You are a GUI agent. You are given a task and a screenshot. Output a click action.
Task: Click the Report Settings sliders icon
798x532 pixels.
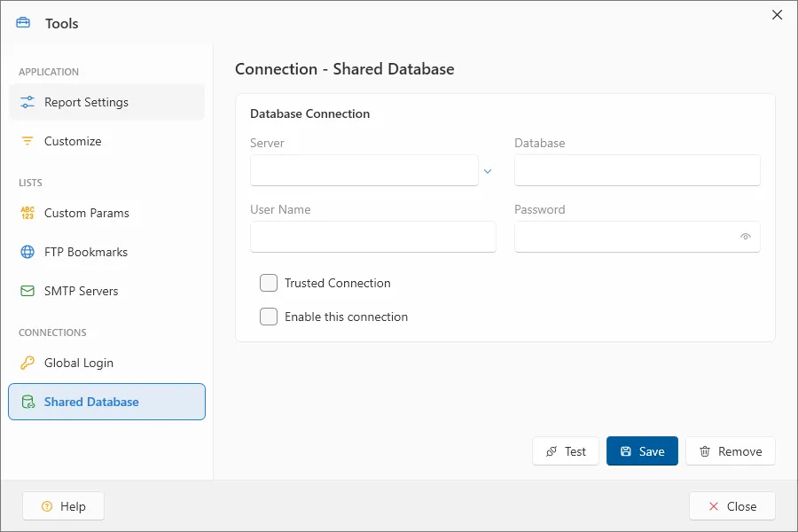(27, 102)
